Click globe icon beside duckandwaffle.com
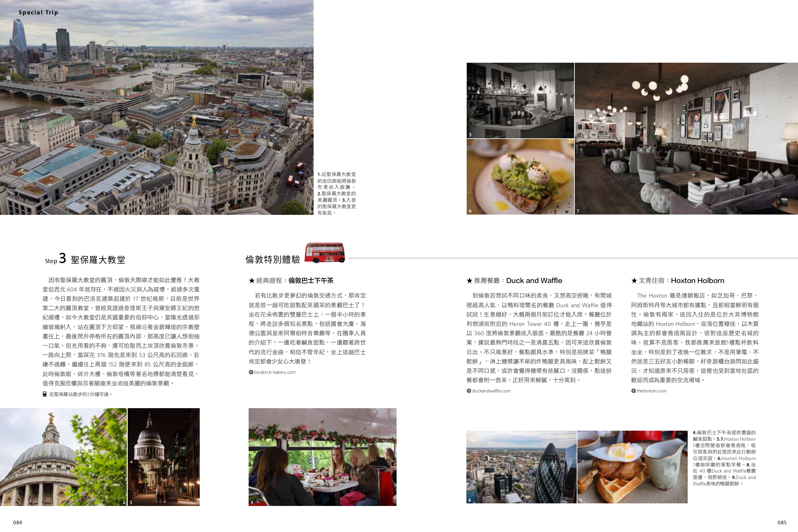This screenshot has height=532, width=798. pyautogui.click(x=469, y=391)
